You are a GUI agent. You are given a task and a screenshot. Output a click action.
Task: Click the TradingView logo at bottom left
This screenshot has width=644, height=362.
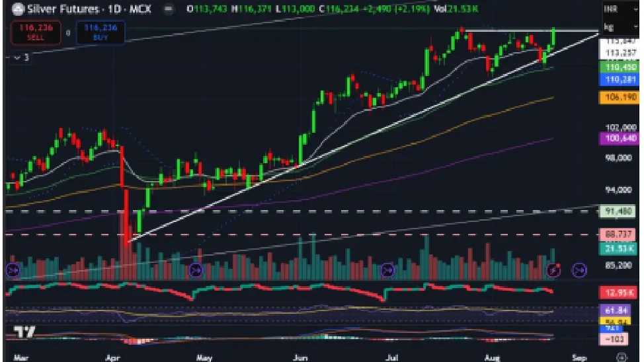(24, 332)
